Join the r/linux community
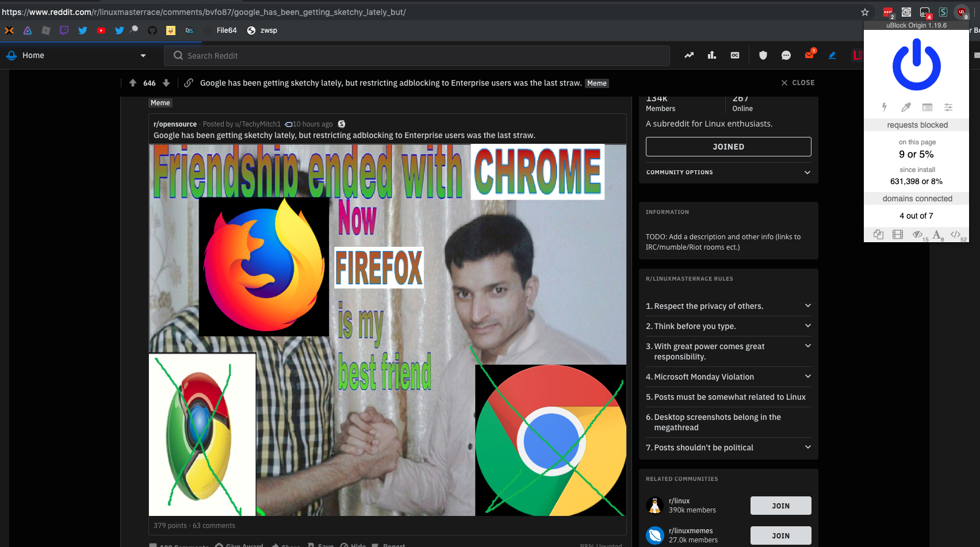 780,506
